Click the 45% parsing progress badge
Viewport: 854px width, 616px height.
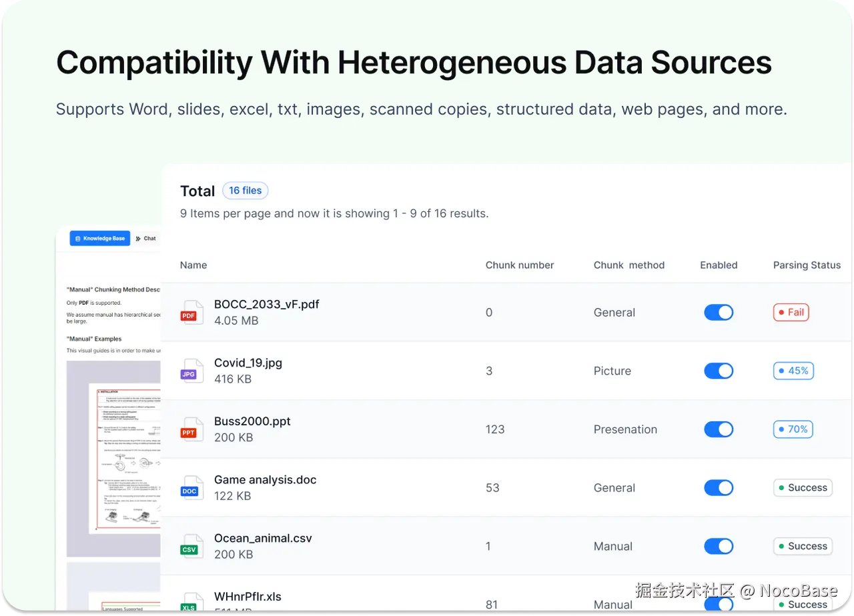[793, 371]
